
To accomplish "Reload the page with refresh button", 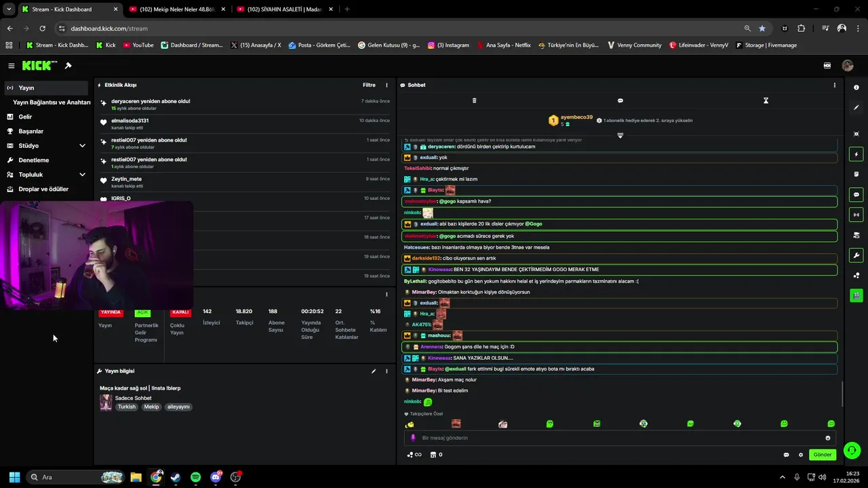I will tap(42, 28).
